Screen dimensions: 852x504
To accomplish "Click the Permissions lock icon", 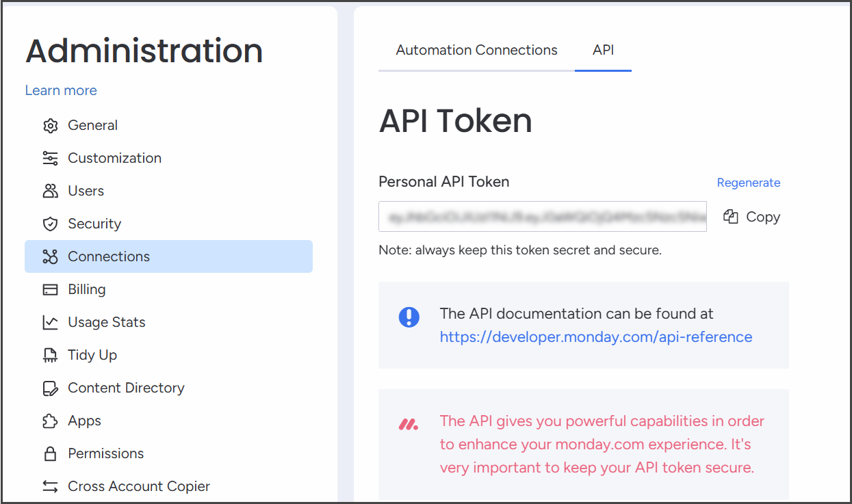I will [x=50, y=454].
